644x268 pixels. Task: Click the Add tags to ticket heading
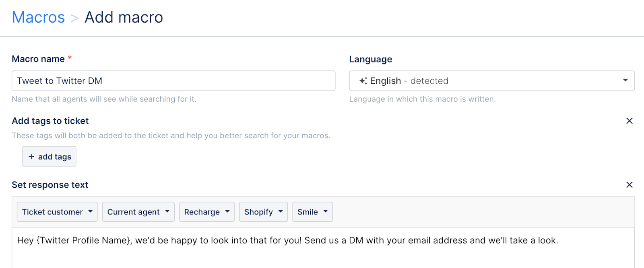click(50, 121)
